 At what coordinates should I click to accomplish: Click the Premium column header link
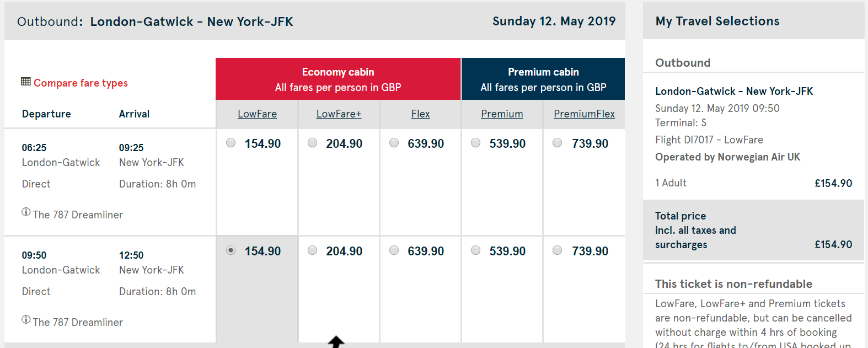tap(502, 114)
